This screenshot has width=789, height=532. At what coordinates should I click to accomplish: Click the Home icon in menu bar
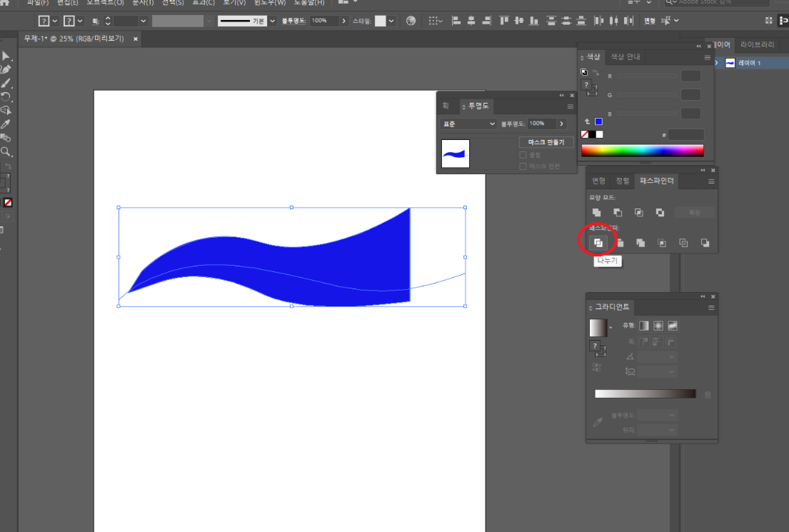click(4, 3)
